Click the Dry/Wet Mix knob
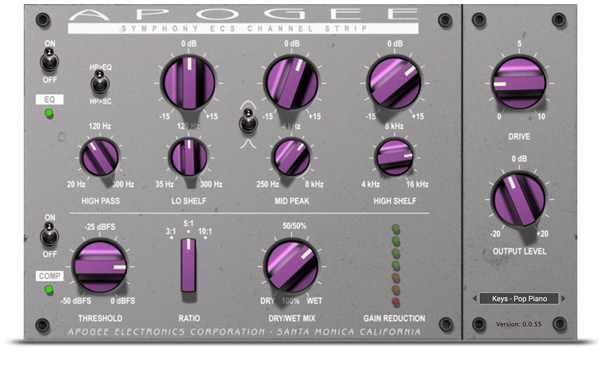600x377 pixels. (292, 266)
